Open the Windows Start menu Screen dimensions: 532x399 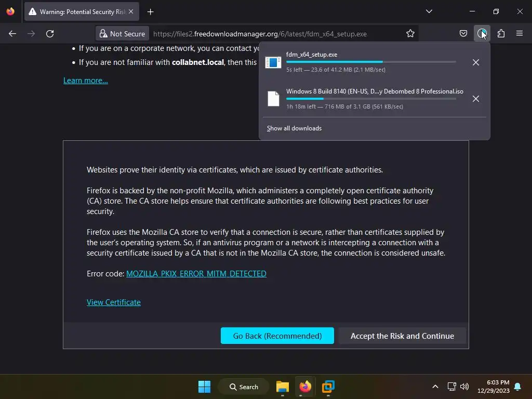[204, 387]
